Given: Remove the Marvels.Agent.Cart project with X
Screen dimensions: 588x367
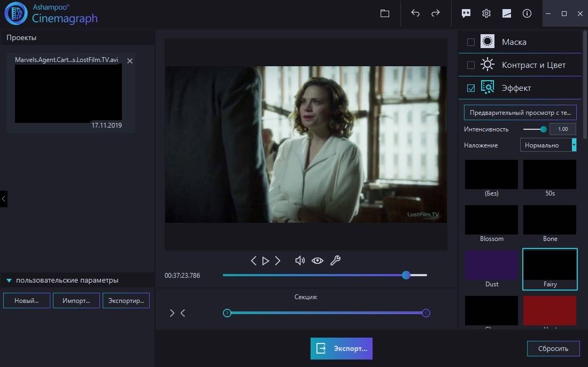Looking at the screenshot, I should [x=130, y=61].
